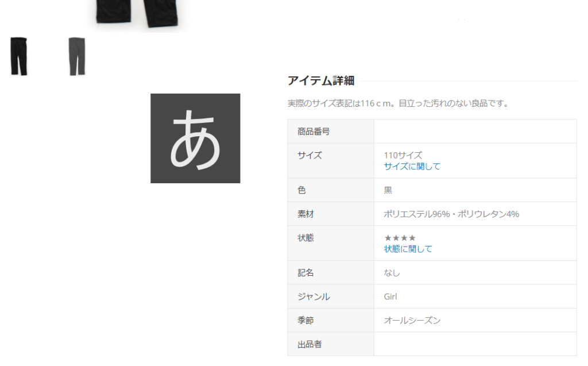
Task: Click the 110サイズ value text
Action: click(x=403, y=155)
